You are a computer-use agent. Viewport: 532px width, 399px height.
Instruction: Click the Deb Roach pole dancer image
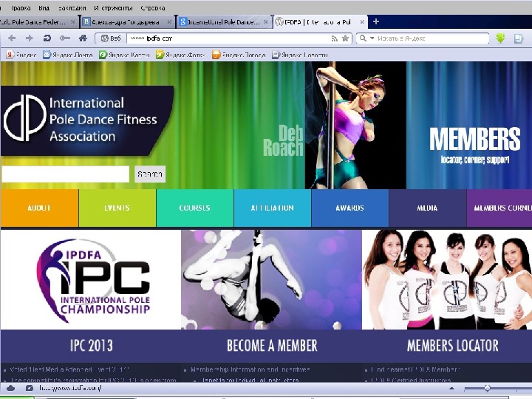tap(355, 125)
